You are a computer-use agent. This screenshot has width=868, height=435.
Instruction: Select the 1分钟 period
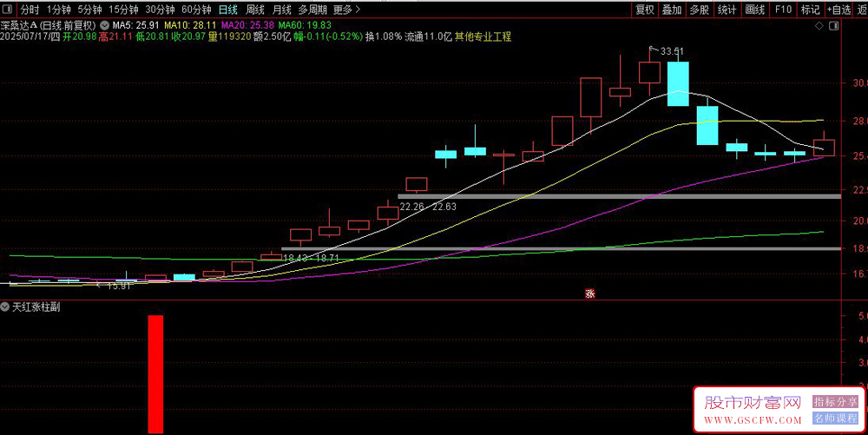(59, 10)
